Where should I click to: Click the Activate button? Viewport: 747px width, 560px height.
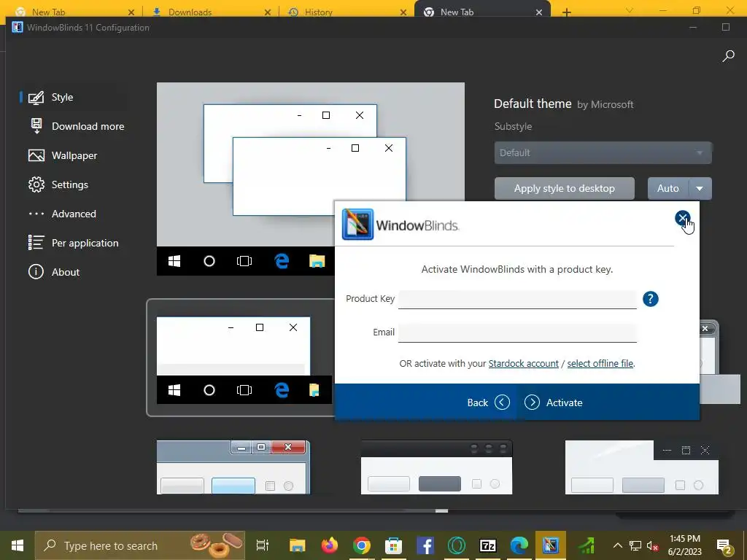554,402
